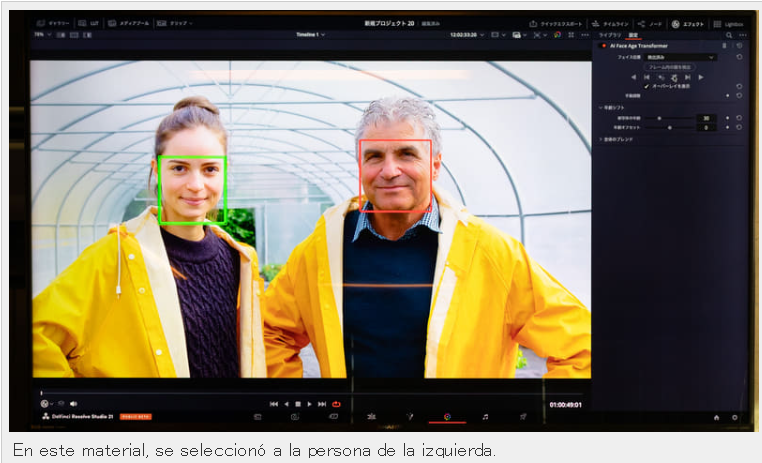Click the target age slider handle

659,118
